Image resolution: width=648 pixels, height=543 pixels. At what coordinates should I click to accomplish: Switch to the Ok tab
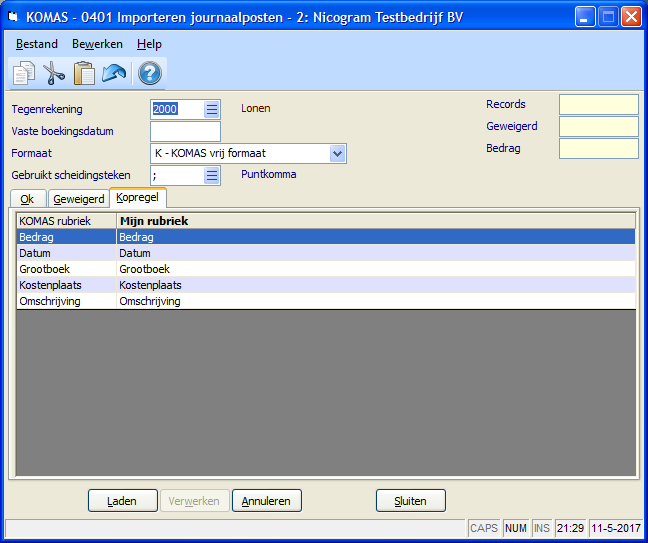pyautogui.click(x=27, y=199)
